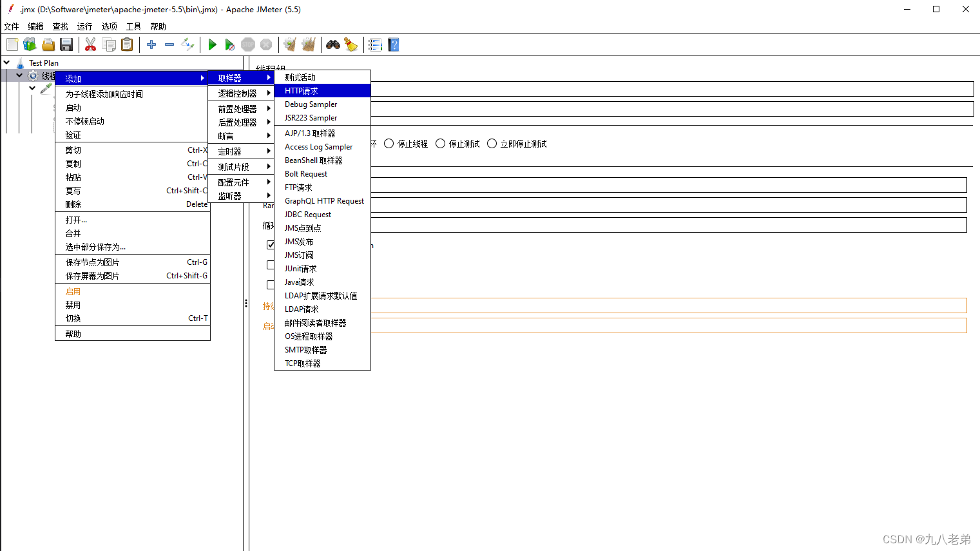Open the Function Helper list icon
980x551 pixels.
[x=375, y=44]
